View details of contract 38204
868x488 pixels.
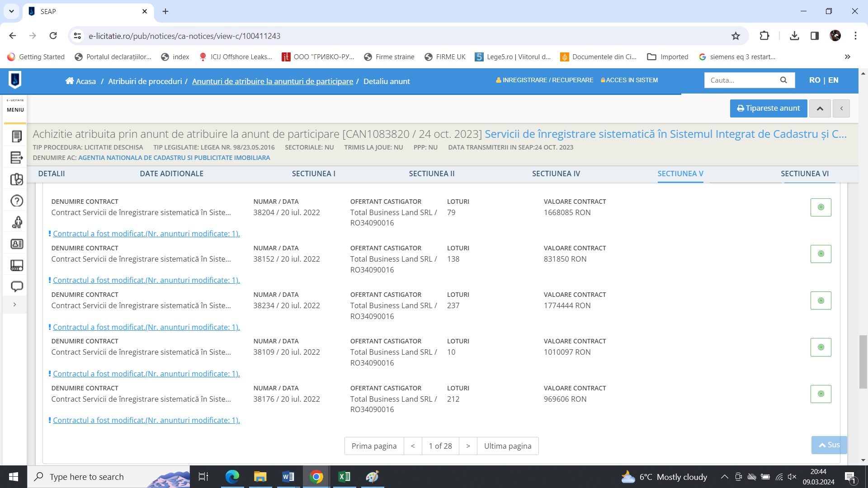point(821,207)
